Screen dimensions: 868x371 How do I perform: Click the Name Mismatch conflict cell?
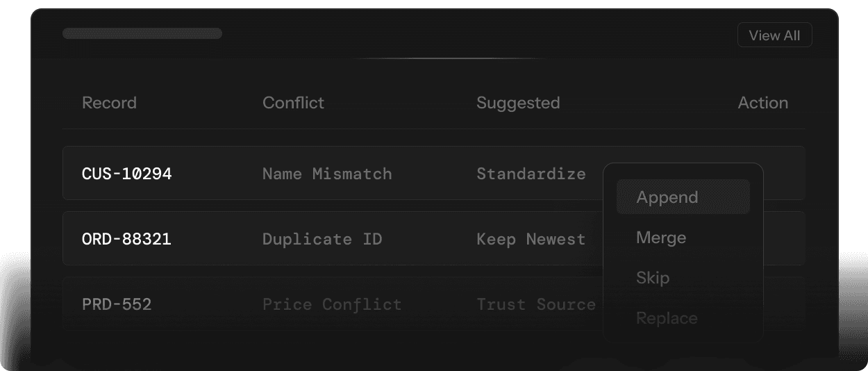(327, 174)
